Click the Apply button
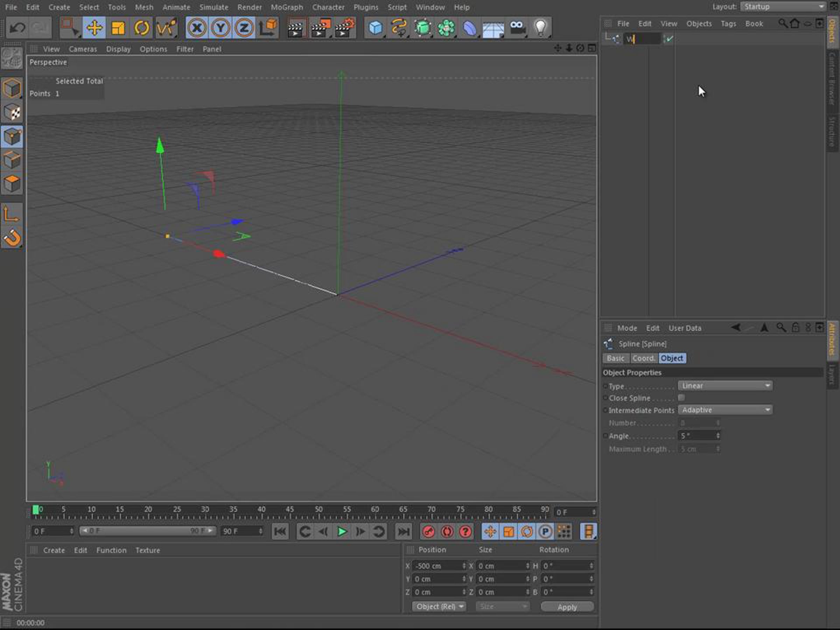Screen dimensions: 840x630 click(567, 607)
